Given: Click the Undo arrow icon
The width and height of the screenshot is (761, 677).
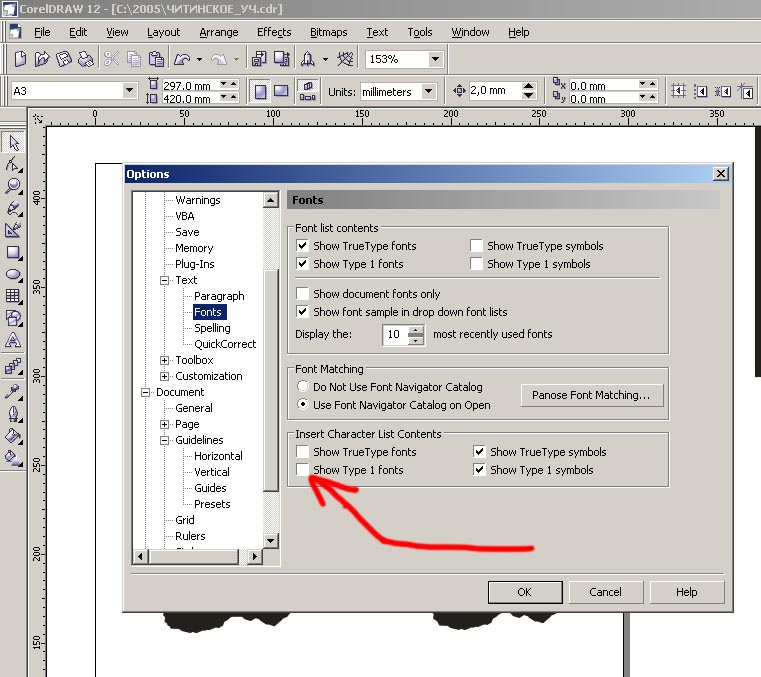Looking at the screenshot, I should (x=182, y=59).
